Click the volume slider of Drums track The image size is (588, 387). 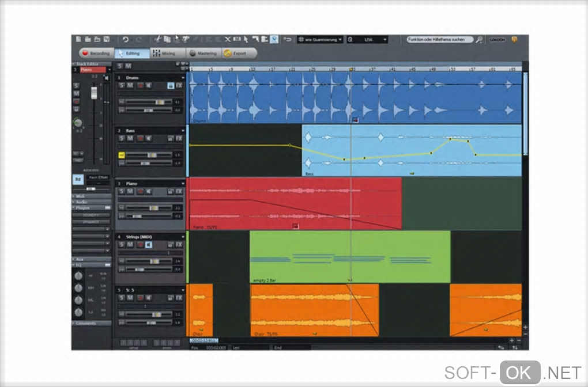[x=149, y=102]
